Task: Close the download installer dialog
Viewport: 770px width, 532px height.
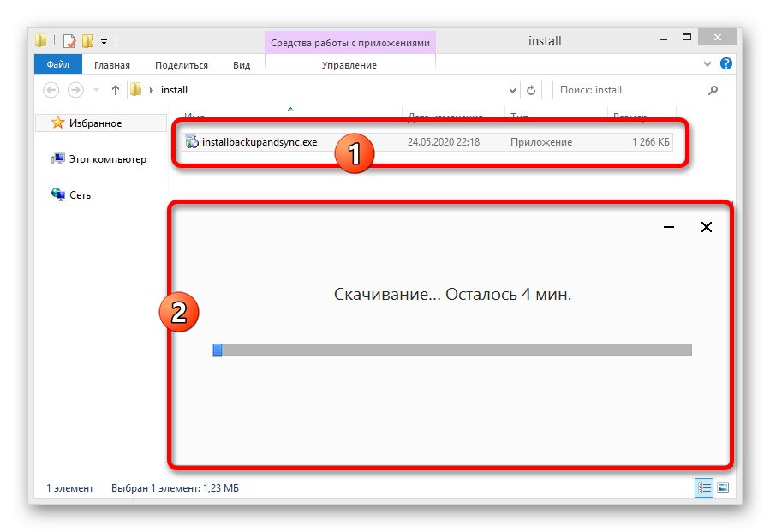Action: coord(706,227)
